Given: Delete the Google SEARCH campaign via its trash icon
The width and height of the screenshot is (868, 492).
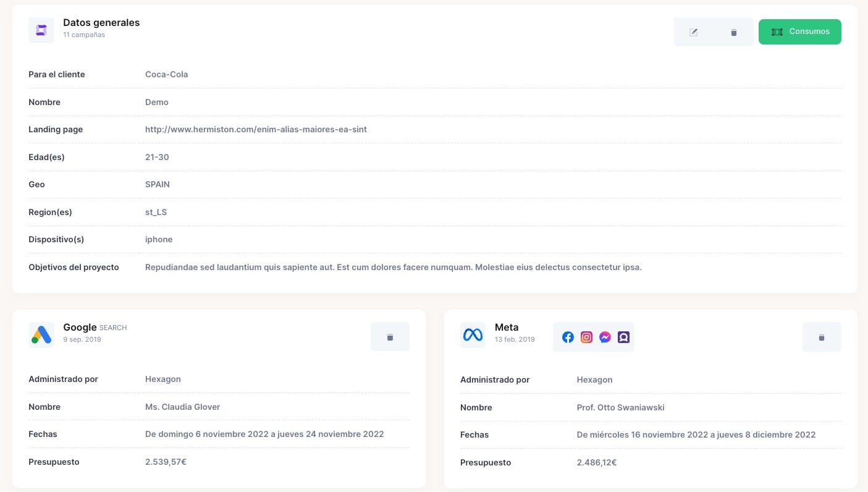Looking at the screenshot, I should point(390,337).
